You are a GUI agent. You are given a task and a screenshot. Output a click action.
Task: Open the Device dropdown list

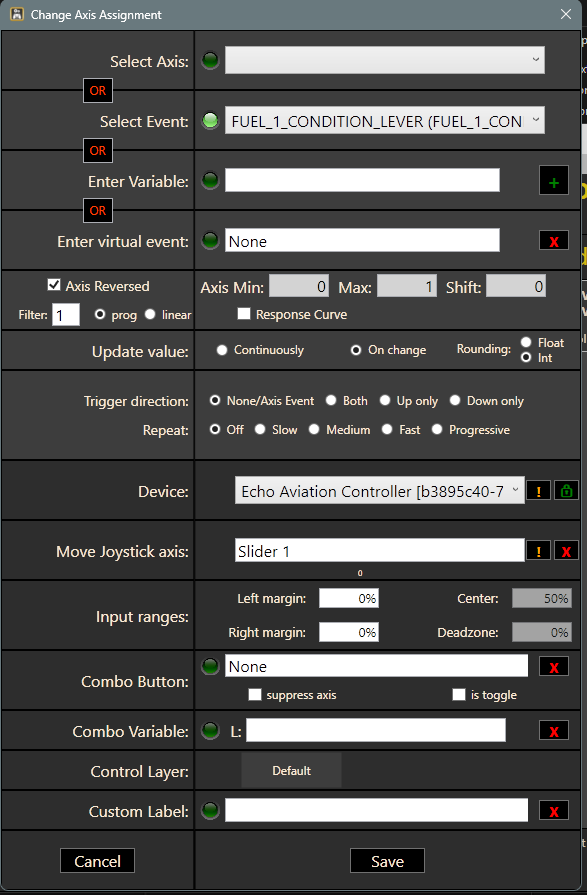[x=380, y=491]
